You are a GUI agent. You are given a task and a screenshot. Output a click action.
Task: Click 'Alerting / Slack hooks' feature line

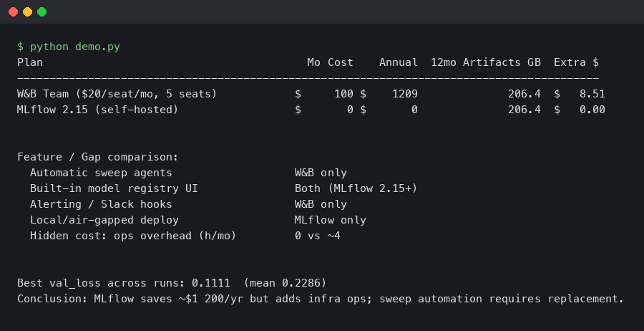coord(101,204)
